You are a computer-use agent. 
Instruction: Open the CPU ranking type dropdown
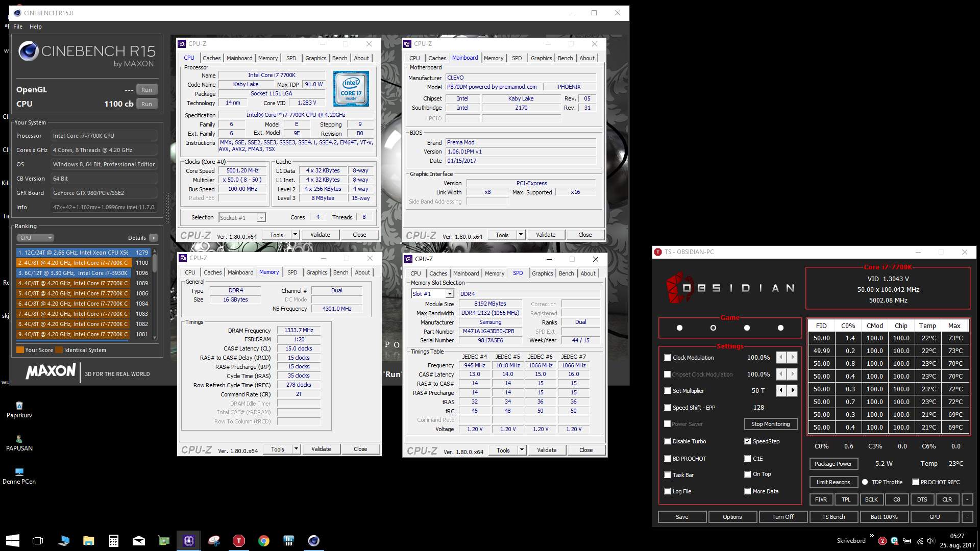pos(35,238)
